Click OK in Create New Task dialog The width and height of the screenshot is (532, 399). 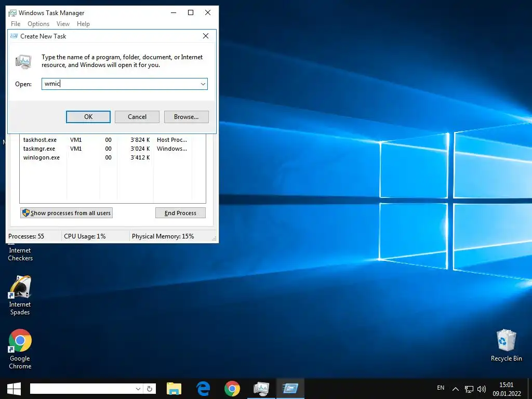click(x=88, y=117)
